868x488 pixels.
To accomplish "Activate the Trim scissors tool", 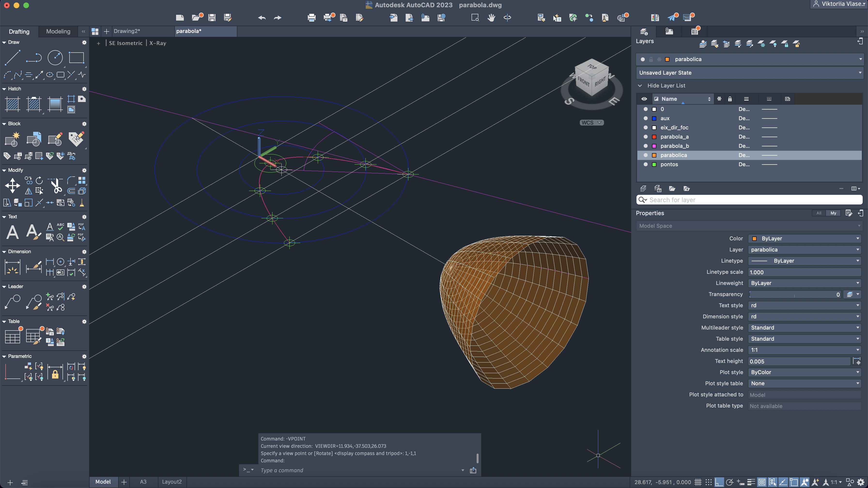I will point(56,186).
